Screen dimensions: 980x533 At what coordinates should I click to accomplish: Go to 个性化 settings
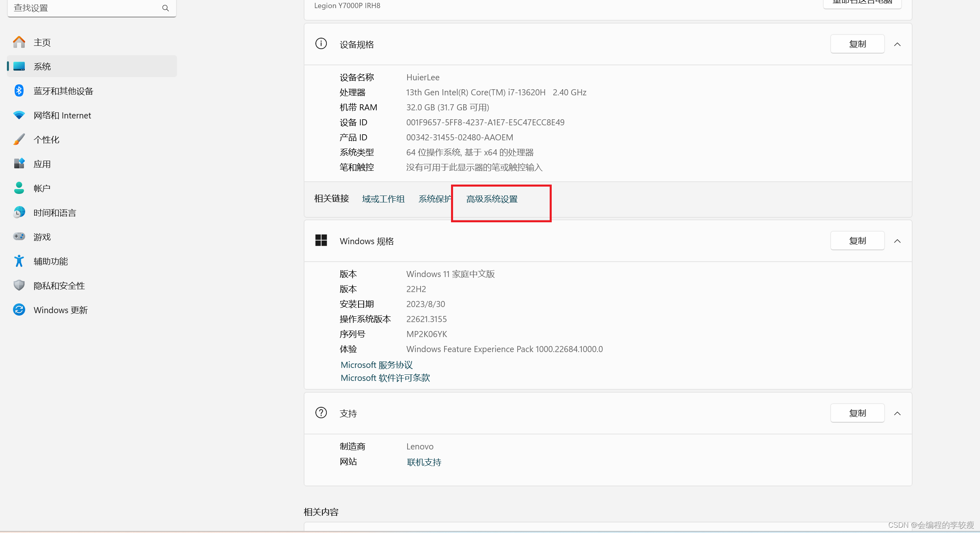pyautogui.click(x=92, y=140)
